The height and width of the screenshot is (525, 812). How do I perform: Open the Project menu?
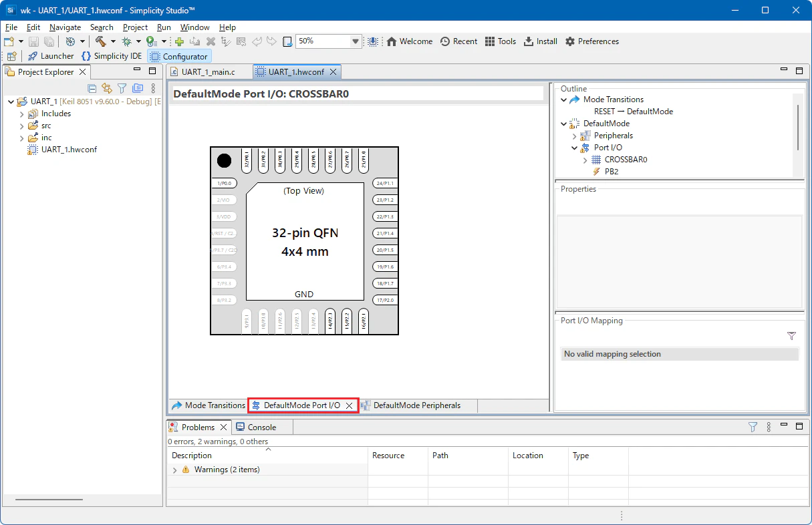click(x=135, y=27)
